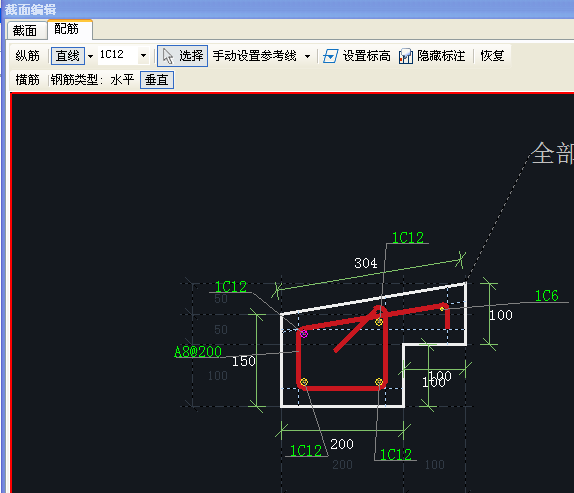The height and width of the screenshot is (493, 574).
Task: Select the magenta rebar point at top-left corner
Action: click(x=304, y=333)
